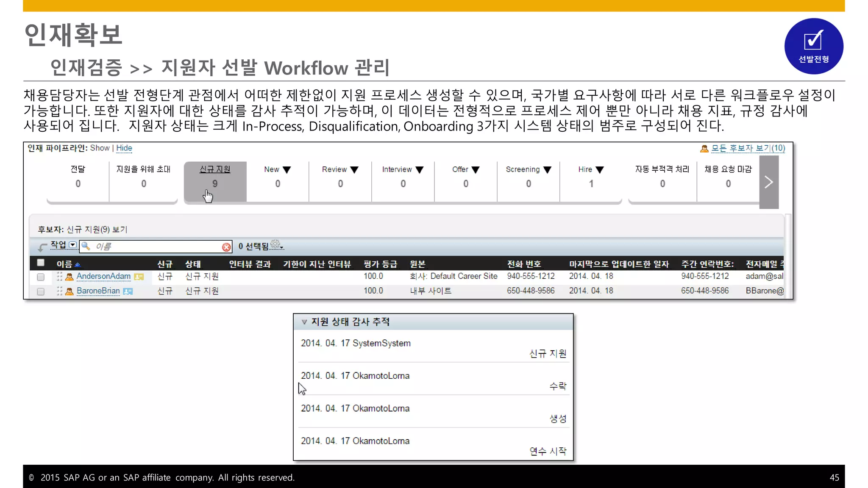The width and height of the screenshot is (868, 488).
Task: Sort by the 상태 column header
Action: coord(193,264)
